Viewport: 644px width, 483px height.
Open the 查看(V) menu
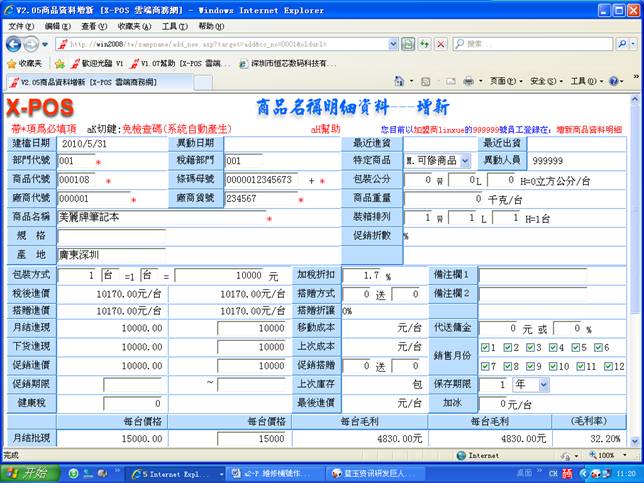(94, 26)
